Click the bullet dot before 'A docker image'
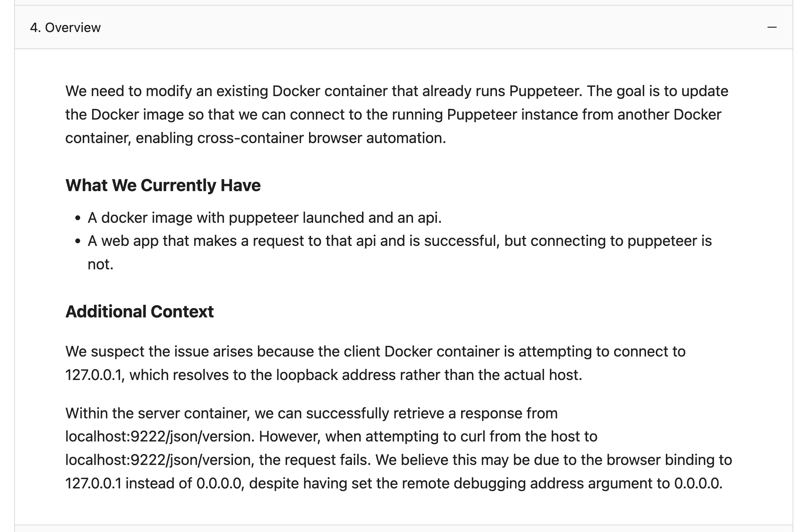Viewport: 806px width, 532px height. [78, 218]
